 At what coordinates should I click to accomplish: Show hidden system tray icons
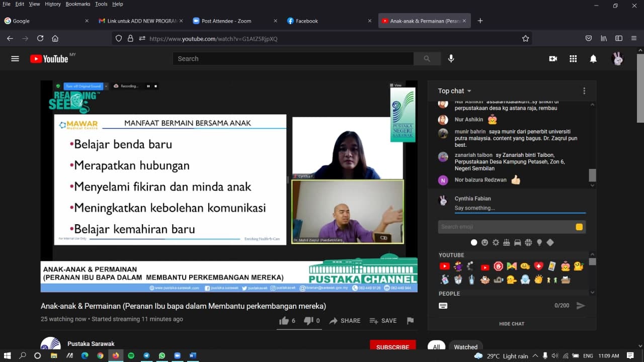tap(535, 356)
